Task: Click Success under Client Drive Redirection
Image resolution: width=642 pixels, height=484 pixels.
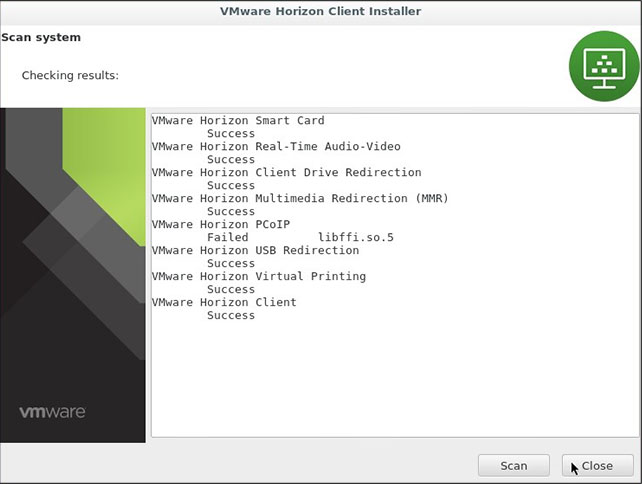Action: 231,185
